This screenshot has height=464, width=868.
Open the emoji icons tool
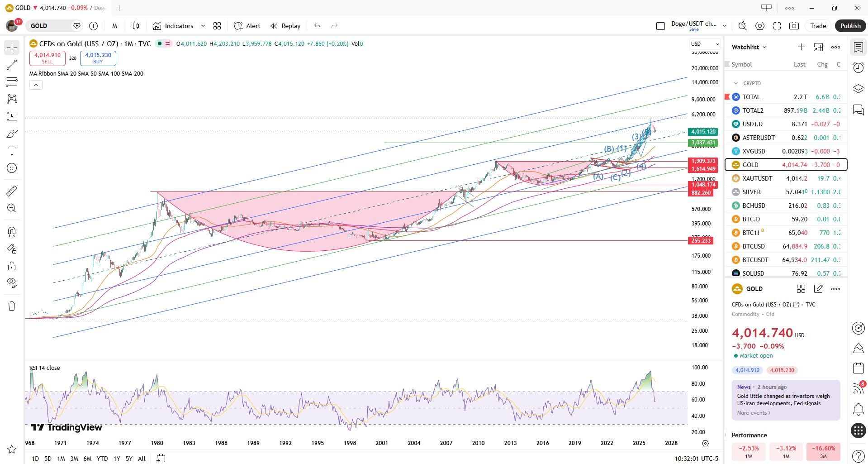(x=12, y=168)
